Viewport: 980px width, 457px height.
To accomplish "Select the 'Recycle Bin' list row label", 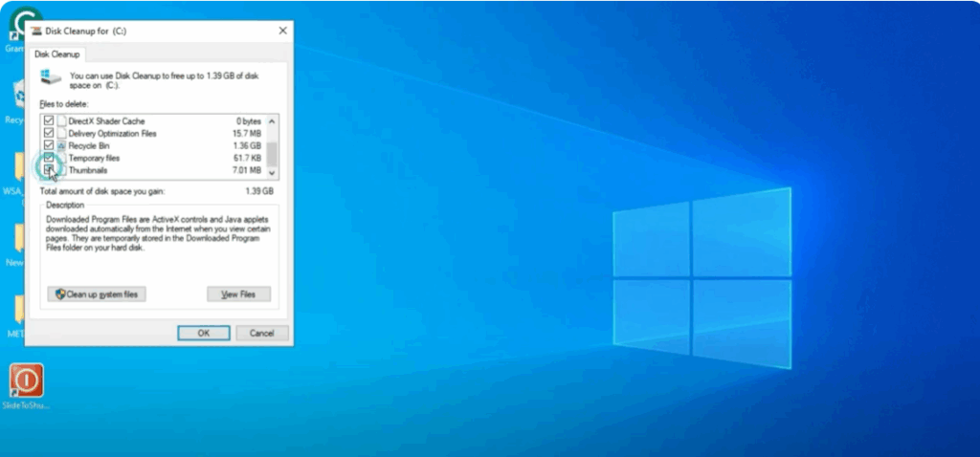I will pos(89,145).
